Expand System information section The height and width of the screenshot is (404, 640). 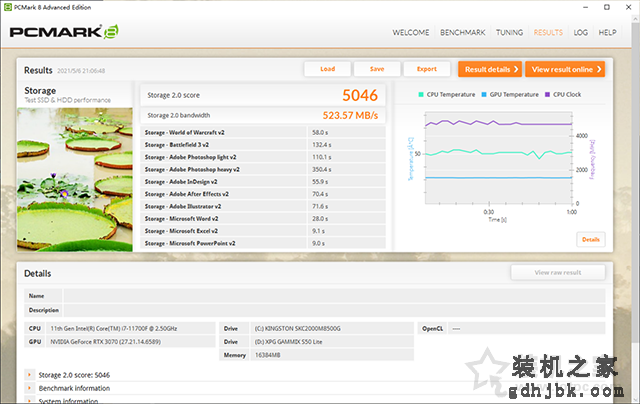pos(29,401)
